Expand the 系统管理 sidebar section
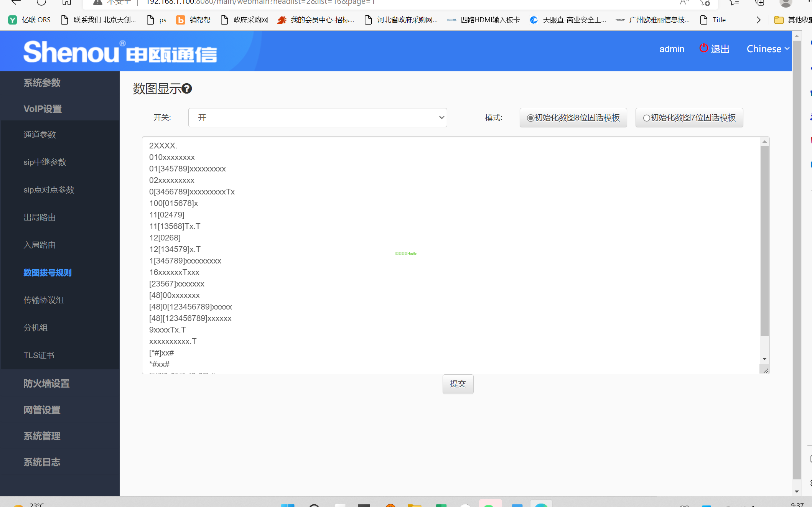The image size is (812, 507). click(x=42, y=436)
